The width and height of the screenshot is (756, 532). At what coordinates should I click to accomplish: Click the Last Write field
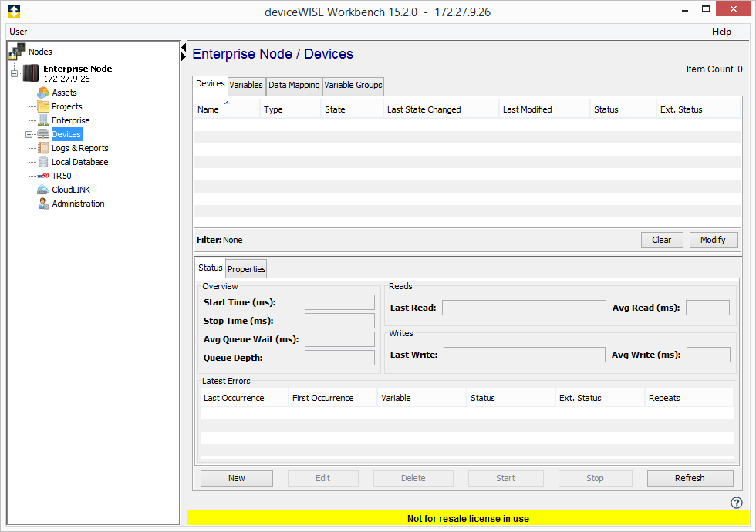524,355
